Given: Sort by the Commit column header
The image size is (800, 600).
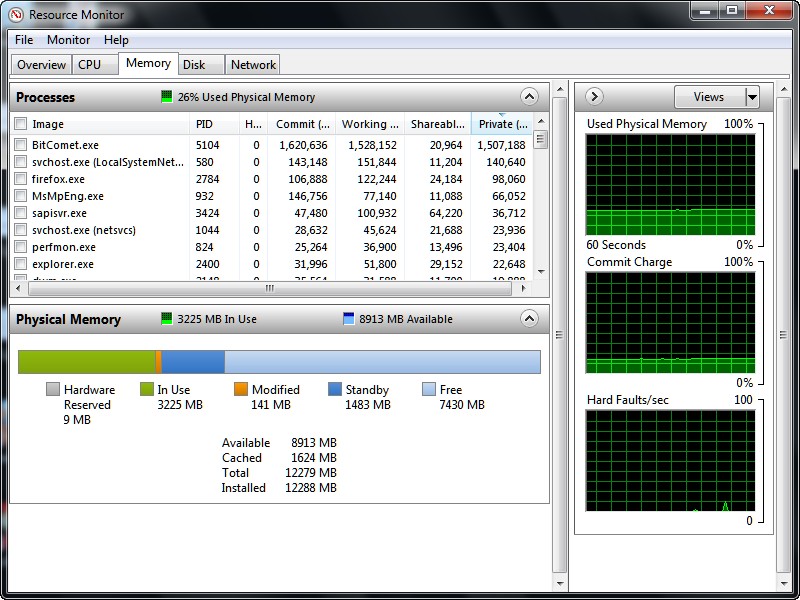Looking at the screenshot, I should [x=302, y=124].
